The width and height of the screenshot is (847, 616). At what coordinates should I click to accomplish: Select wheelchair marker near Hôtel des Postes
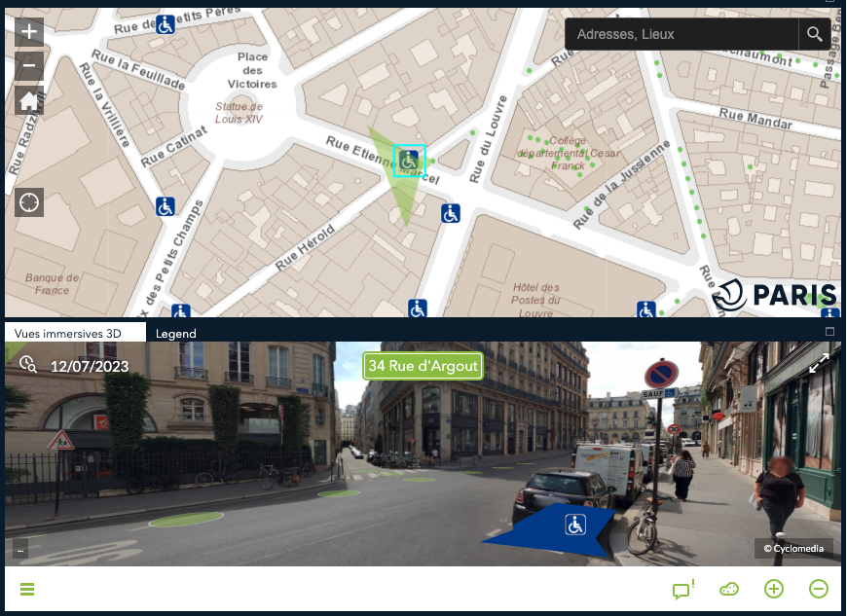417,308
